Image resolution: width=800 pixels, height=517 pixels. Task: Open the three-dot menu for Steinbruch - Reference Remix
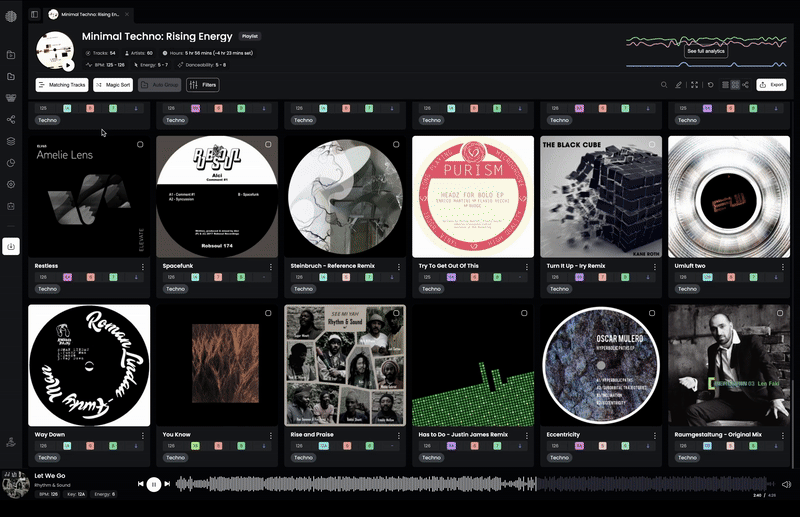(x=399, y=266)
